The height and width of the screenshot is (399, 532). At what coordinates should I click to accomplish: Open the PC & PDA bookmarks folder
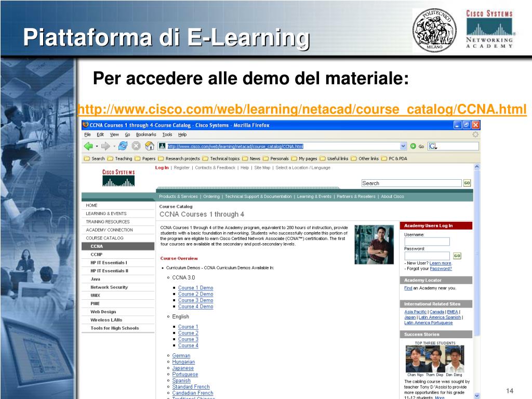point(394,158)
